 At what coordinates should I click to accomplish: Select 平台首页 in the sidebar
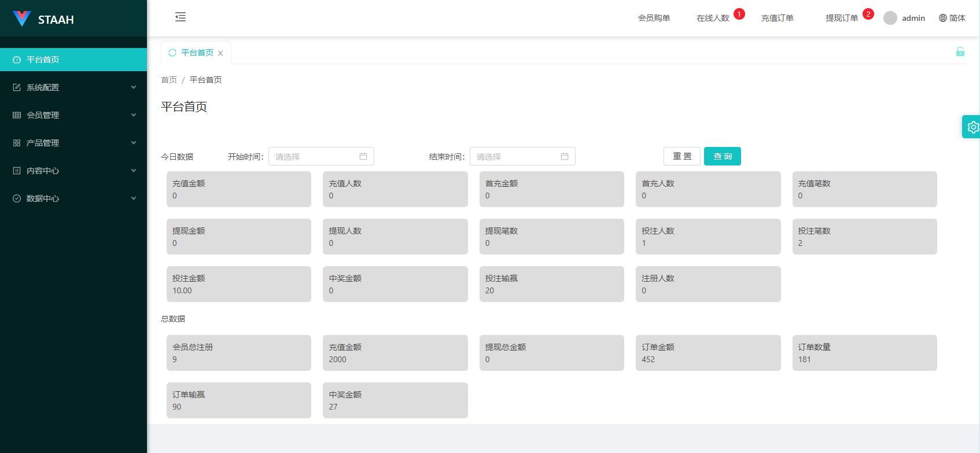tap(73, 60)
